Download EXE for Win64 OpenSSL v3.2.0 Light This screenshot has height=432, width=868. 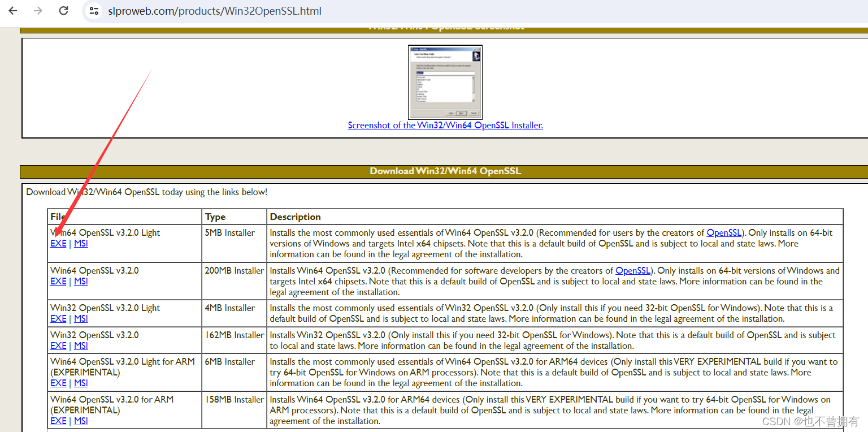click(x=58, y=243)
